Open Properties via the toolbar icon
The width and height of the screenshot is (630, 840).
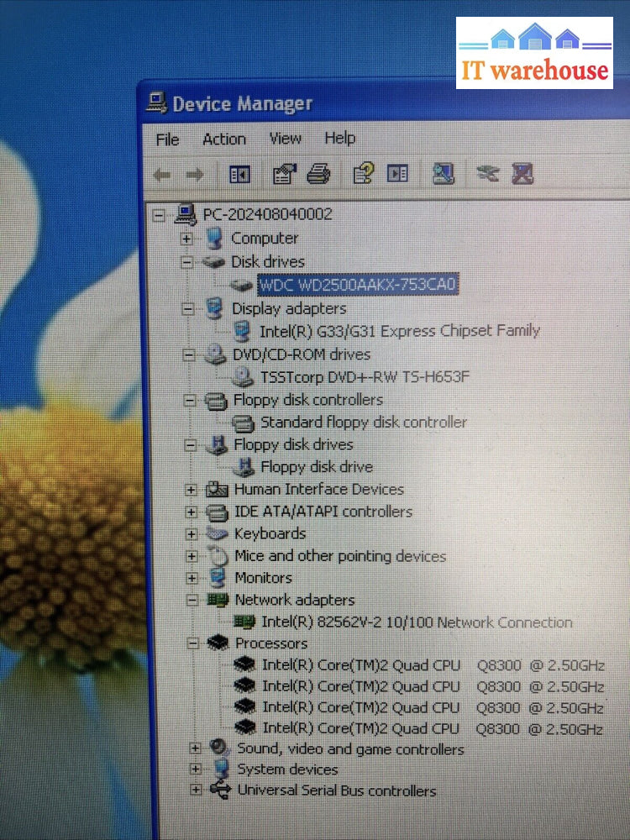click(285, 174)
